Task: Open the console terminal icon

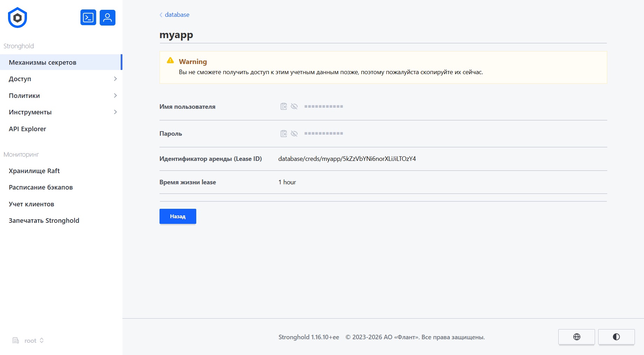Action: point(88,17)
